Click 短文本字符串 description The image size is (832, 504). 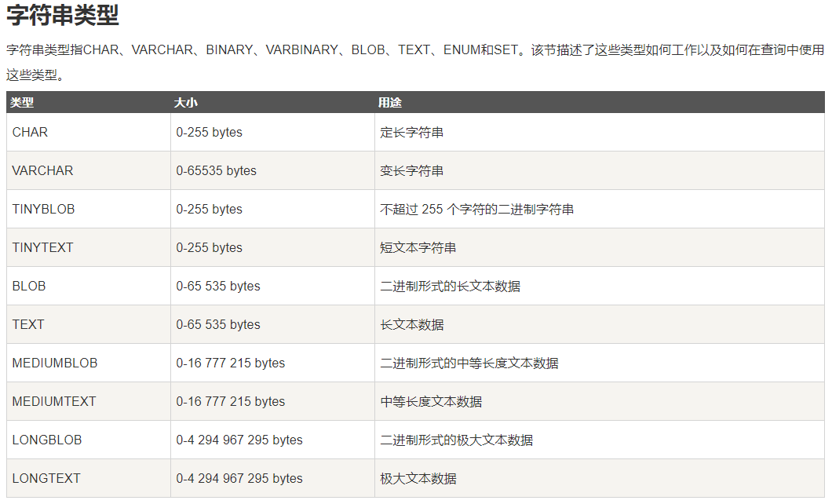coord(418,248)
